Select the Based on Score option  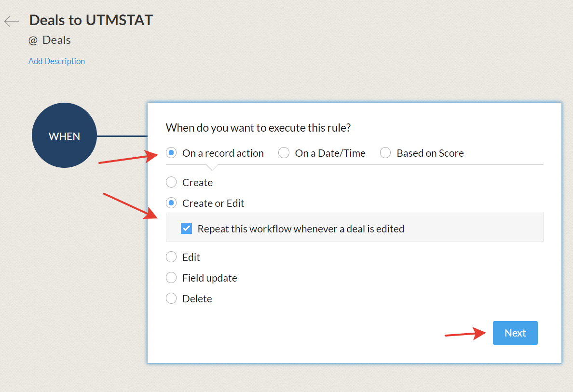pos(385,153)
